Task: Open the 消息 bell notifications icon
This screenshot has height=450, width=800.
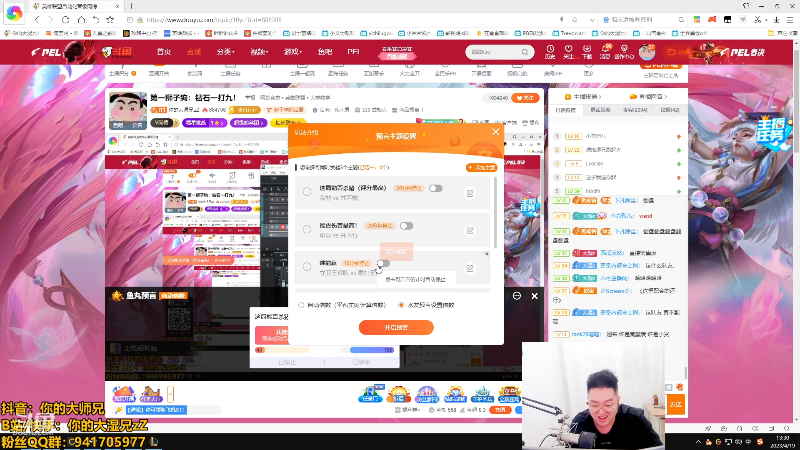Action: pos(605,52)
